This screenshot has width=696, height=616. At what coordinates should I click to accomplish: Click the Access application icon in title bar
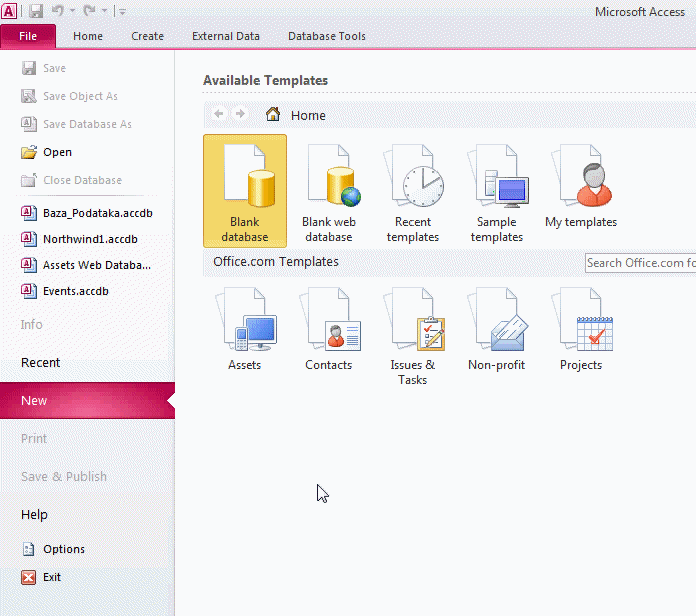click(x=9, y=11)
